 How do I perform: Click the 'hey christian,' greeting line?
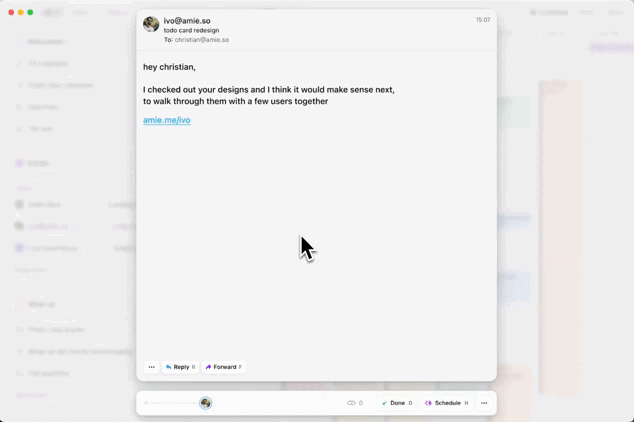click(169, 67)
